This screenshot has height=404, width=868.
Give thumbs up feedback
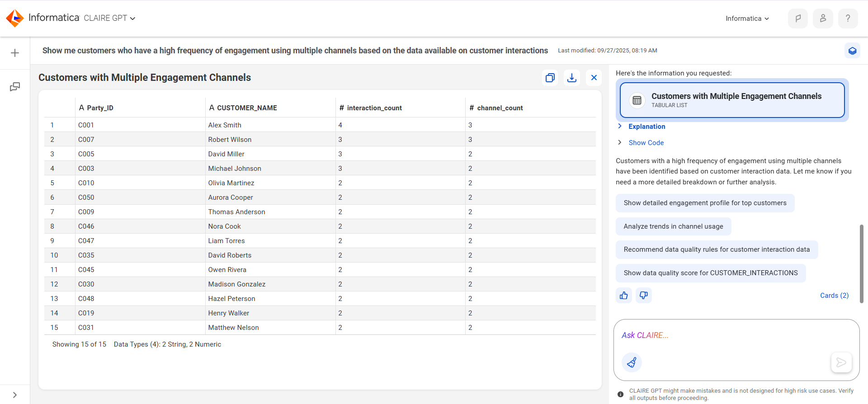[624, 296]
